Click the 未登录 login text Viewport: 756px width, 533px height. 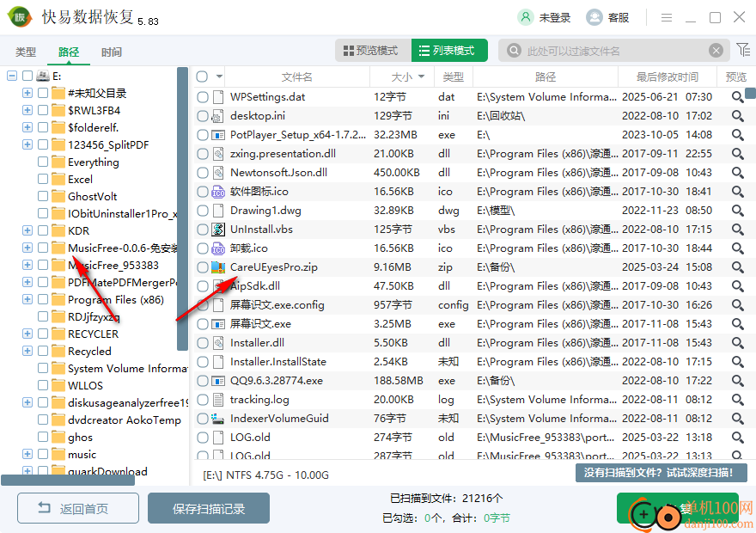(554, 18)
